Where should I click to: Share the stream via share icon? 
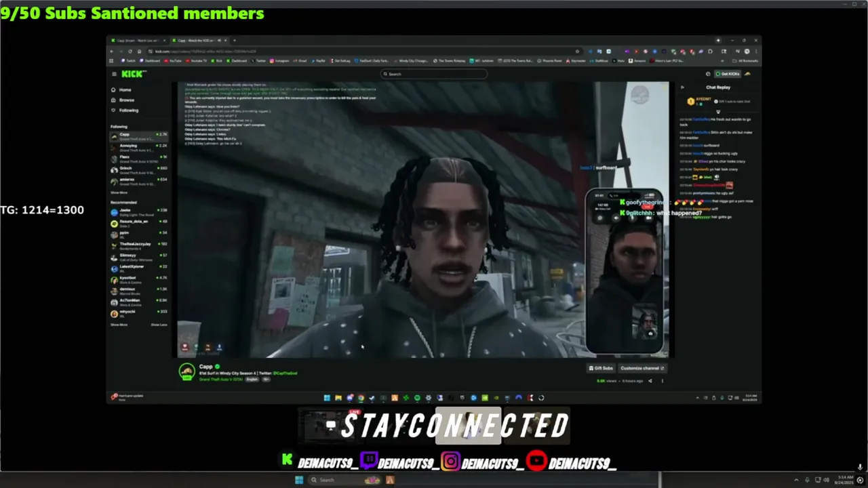(x=650, y=381)
